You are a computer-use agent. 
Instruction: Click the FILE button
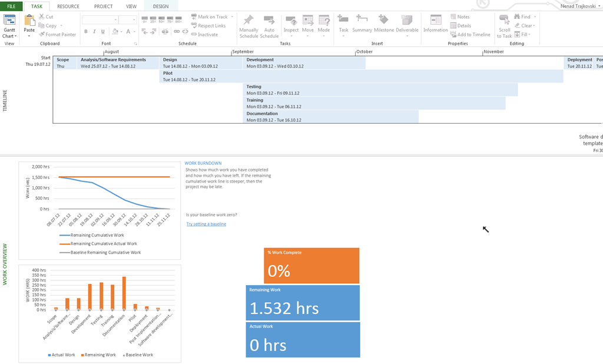pos(11,6)
